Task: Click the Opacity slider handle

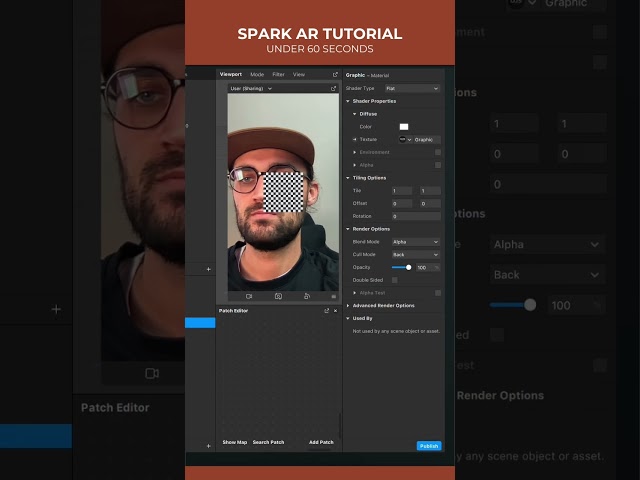Action: pos(409,267)
